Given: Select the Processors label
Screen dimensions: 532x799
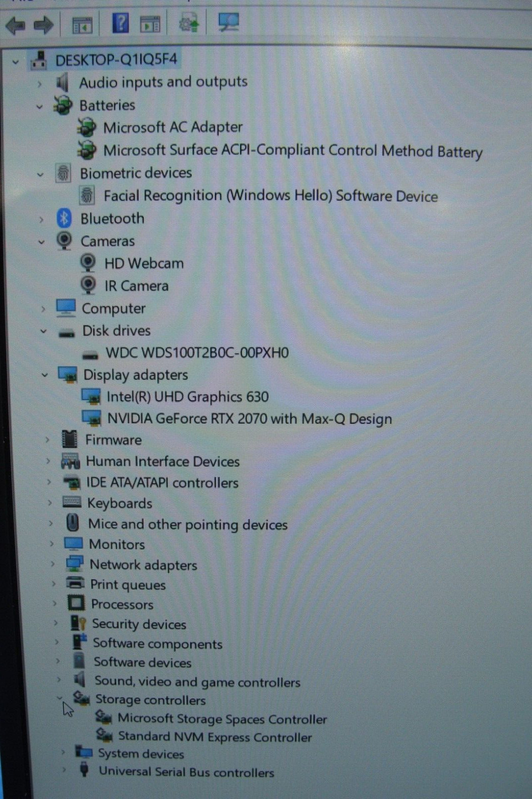Looking at the screenshot, I should (x=122, y=604).
